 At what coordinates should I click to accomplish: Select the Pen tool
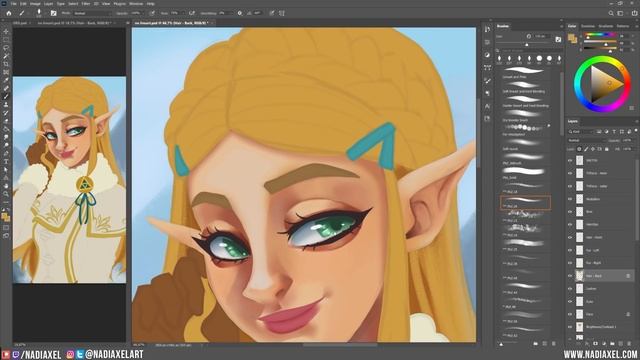pos(6,154)
